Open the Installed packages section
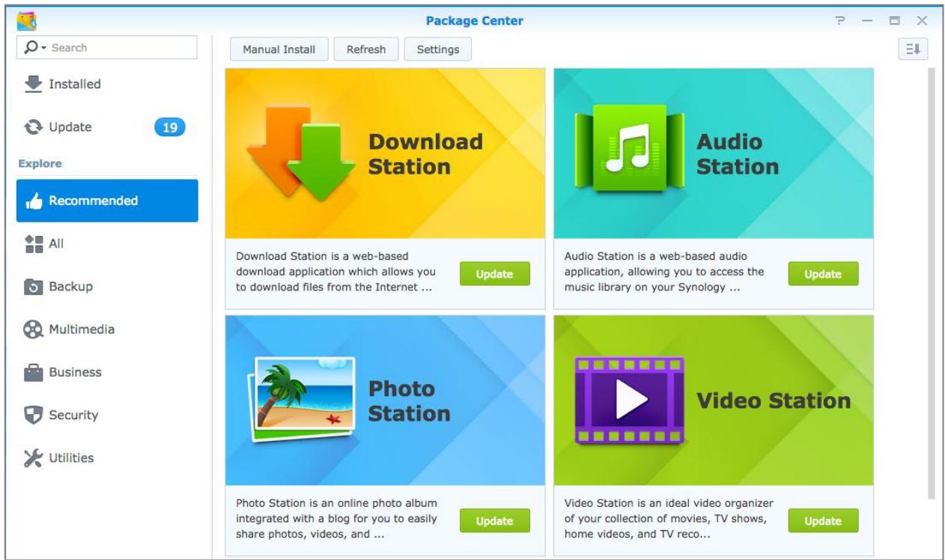The height and width of the screenshot is (560, 945). pos(107,84)
